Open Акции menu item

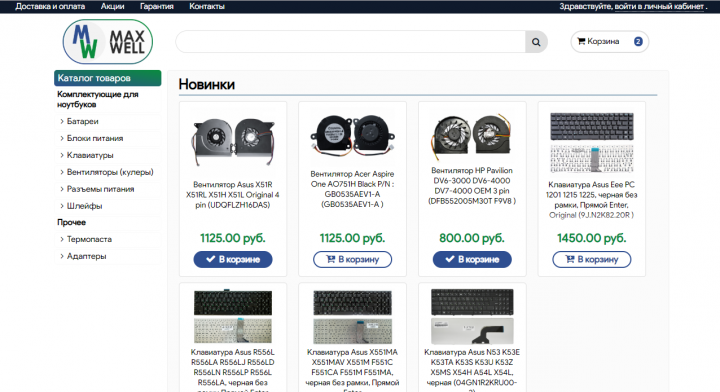[112, 6]
